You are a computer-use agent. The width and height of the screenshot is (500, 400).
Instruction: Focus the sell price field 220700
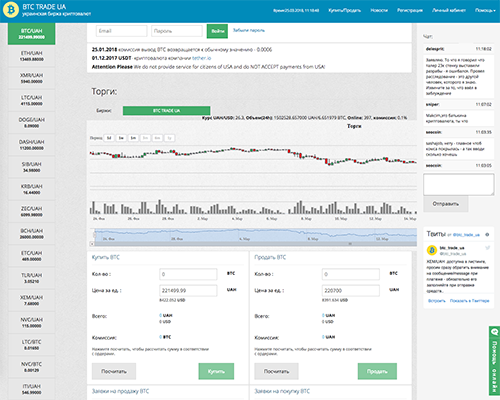coord(351,291)
